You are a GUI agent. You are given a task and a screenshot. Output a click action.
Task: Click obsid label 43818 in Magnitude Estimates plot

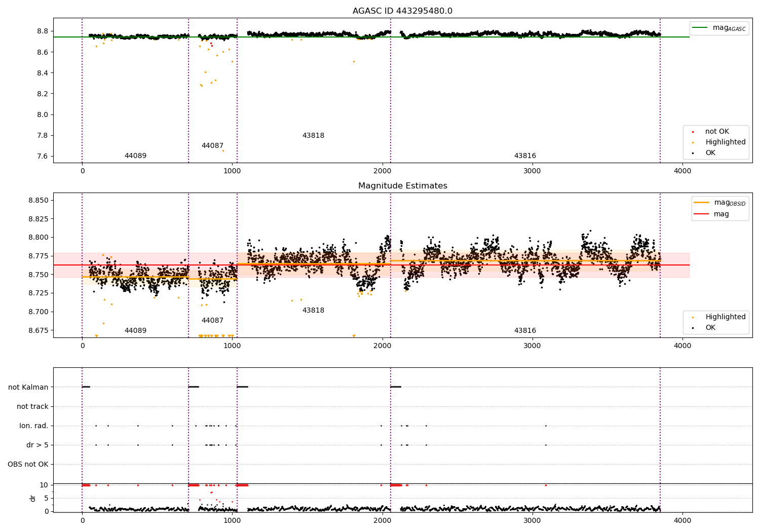pos(313,311)
